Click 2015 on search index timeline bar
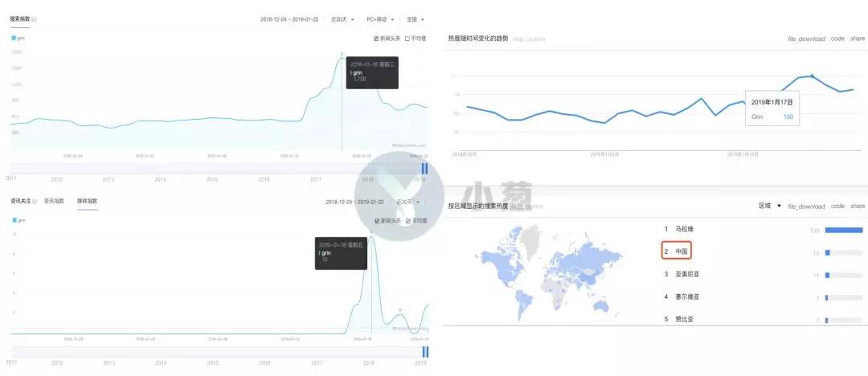868x376 pixels. coord(212,179)
